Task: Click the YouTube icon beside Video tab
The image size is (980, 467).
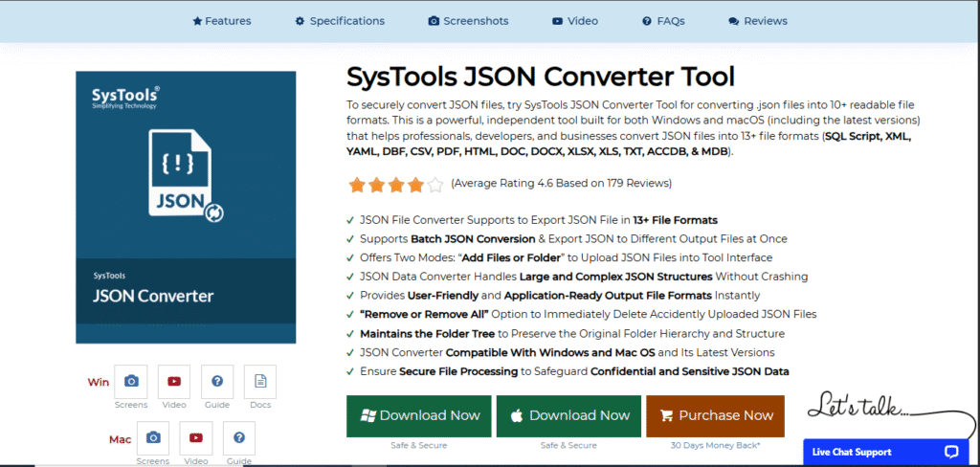Action: (x=558, y=21)
